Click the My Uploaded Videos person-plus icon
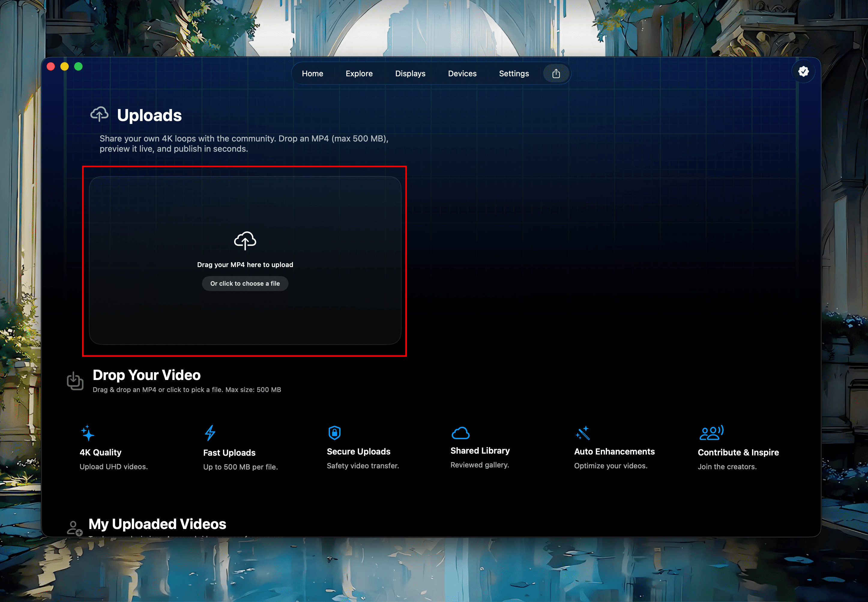This screenshot has width=868, height=602. tap(74, 528)
